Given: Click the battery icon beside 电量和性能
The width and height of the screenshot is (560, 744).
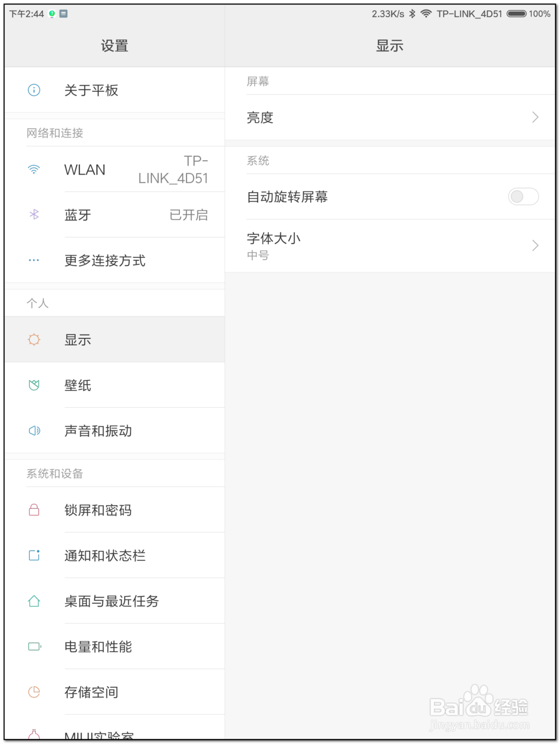Looking at the screenshot, I should (x=34, y=646).
